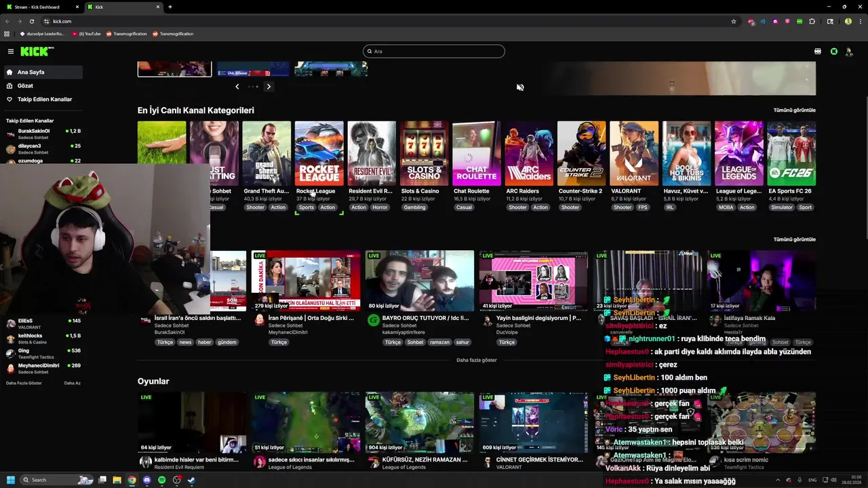Open the Kick shop icon in header
Viewport: 868px width, 488px height.
[818, 52]
